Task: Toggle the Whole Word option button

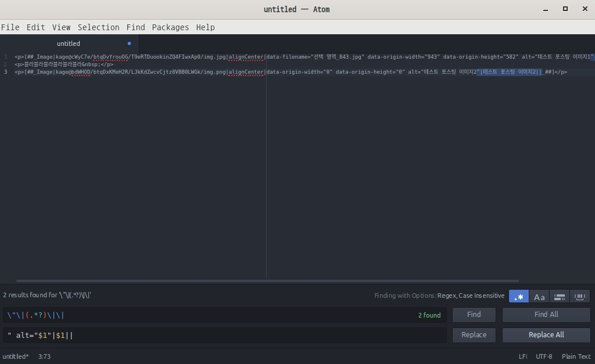Action: (579, 297)
